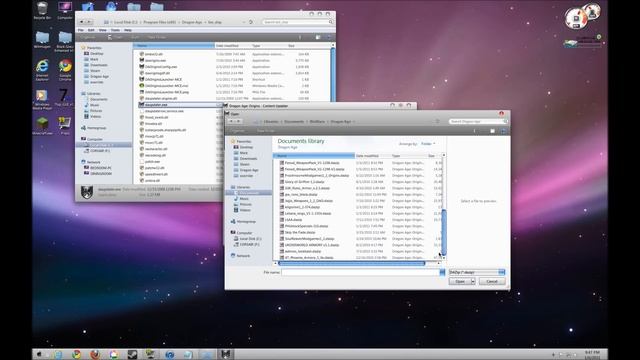Click arrow beside the Open button
640x360 pixels.
point(473,281)
